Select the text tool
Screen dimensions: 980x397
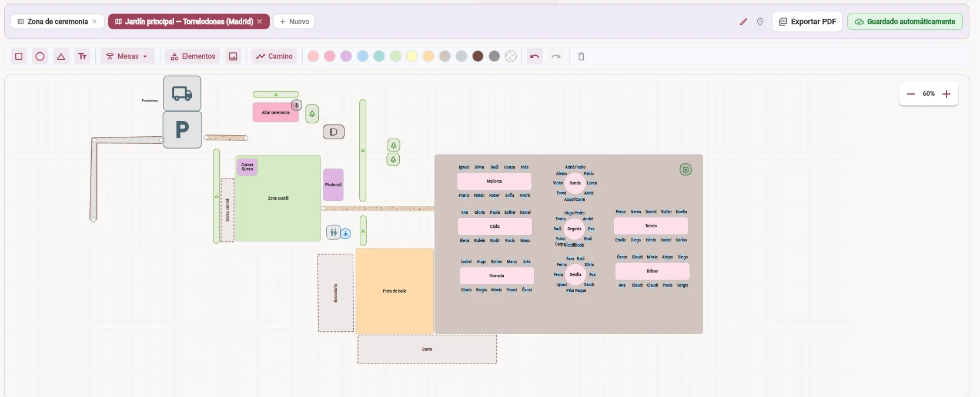point(82,56)
